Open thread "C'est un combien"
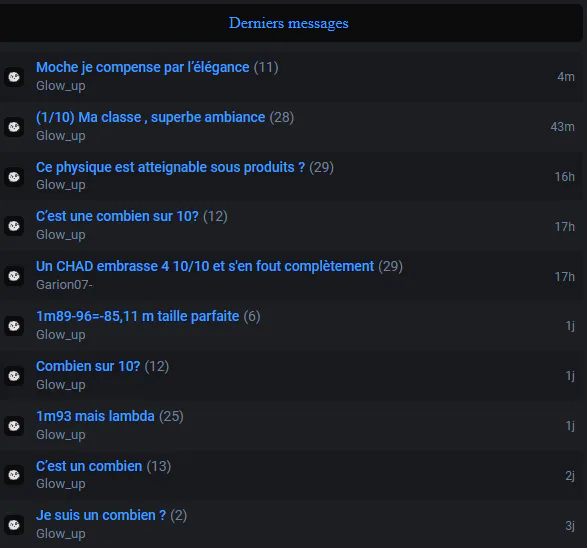The image size is (587, 548). tap(89, 466)
